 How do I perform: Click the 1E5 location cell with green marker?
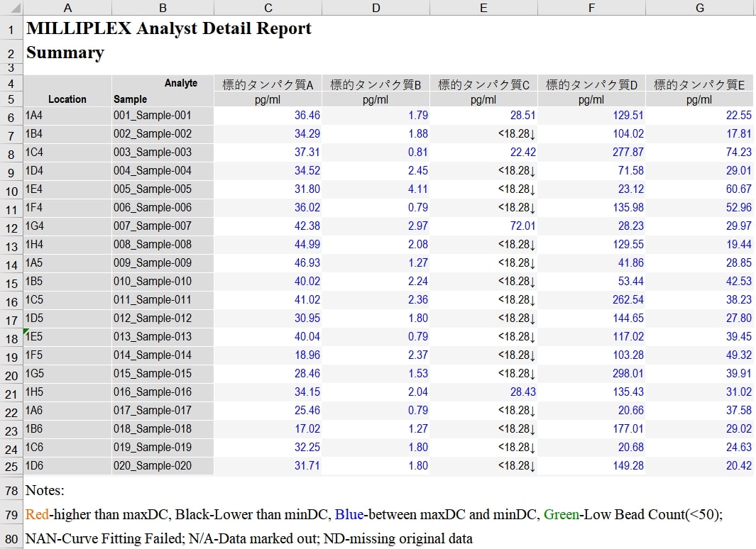point(67,336)
